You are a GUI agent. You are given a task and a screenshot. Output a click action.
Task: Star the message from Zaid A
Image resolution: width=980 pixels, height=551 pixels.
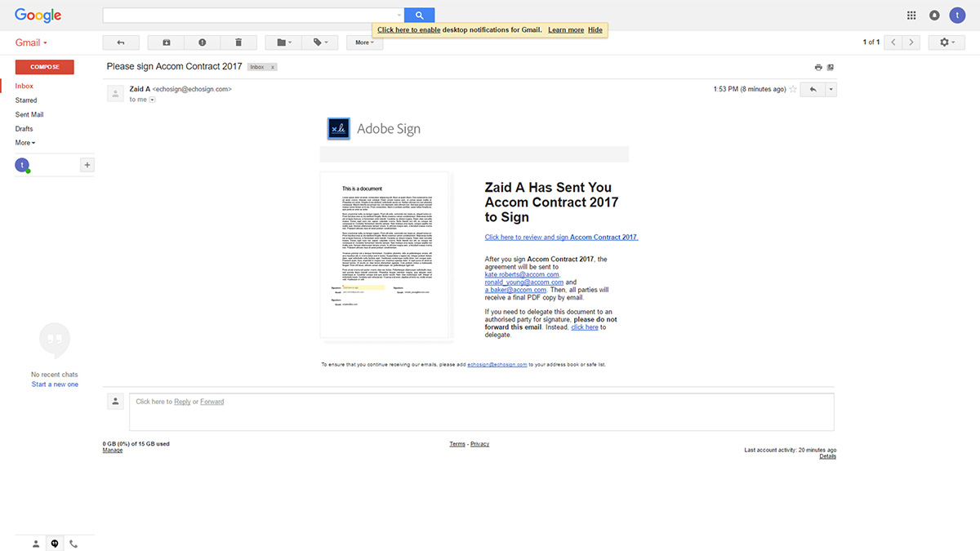793,89
